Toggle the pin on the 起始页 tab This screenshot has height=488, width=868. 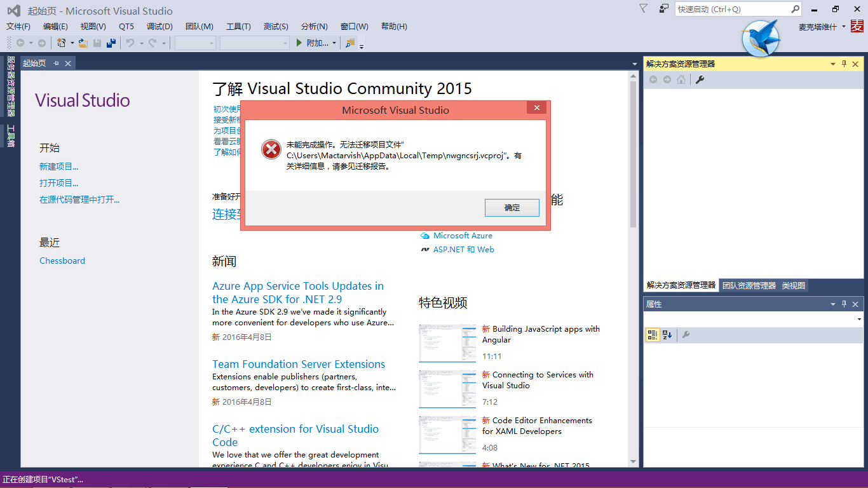coord(56,63)
